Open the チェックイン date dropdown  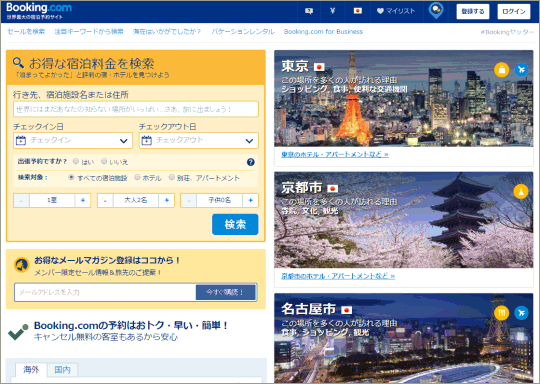pos(73,141)
